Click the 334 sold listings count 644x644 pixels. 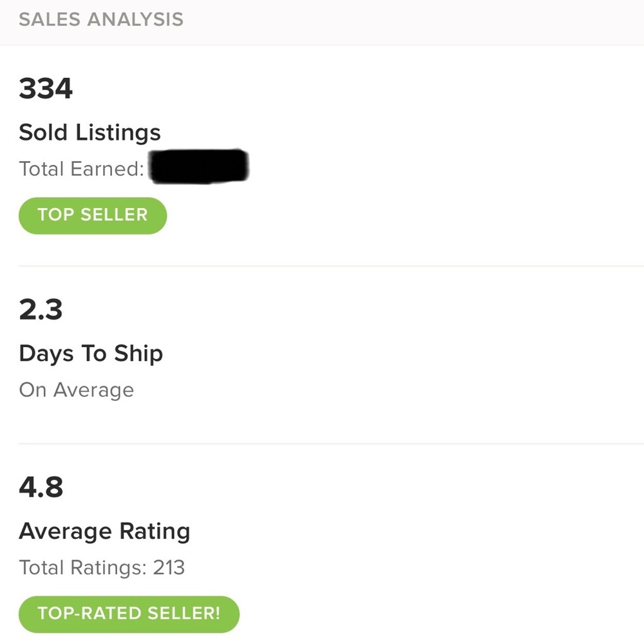pos(45,88)
